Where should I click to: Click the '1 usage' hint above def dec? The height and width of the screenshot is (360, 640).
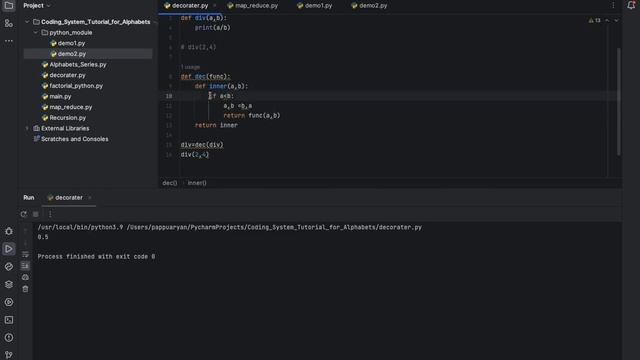pos(190,67)
